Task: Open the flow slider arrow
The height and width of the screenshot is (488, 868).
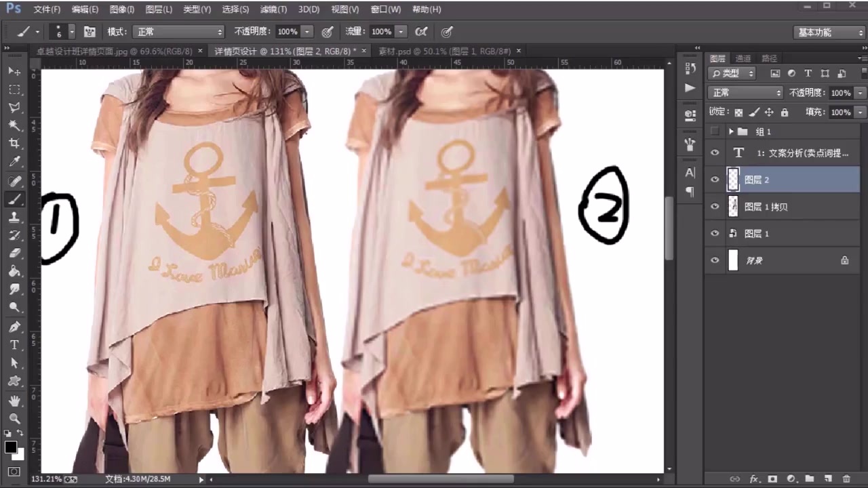Action: 401,32
